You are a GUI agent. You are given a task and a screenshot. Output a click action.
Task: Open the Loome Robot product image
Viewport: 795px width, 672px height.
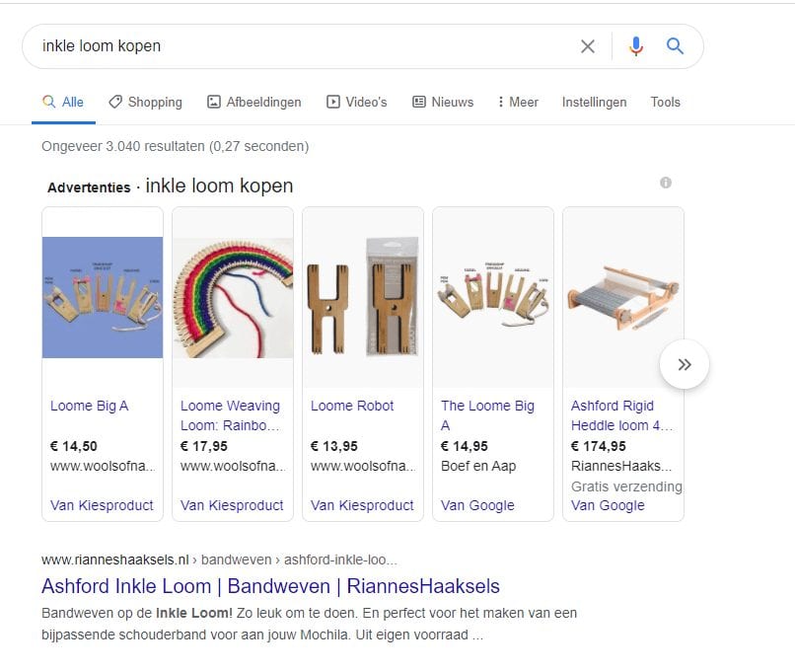[x=363, y=297]
